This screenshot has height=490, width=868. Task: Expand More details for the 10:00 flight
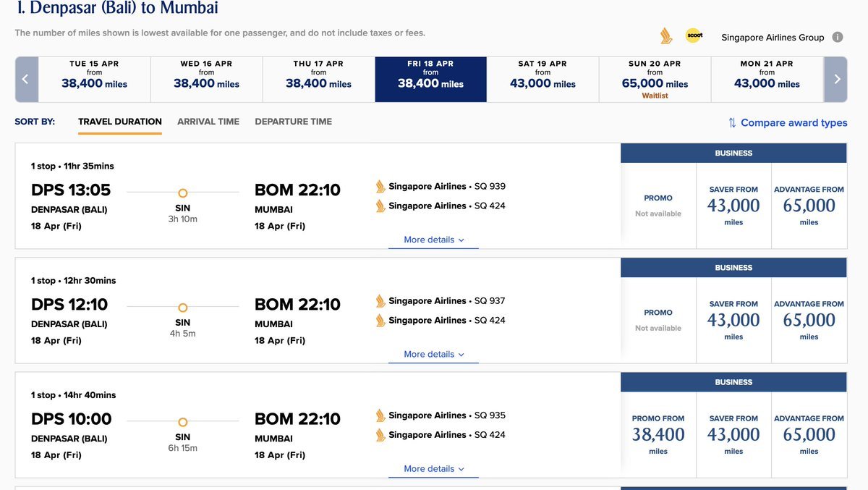coord(433,469)
